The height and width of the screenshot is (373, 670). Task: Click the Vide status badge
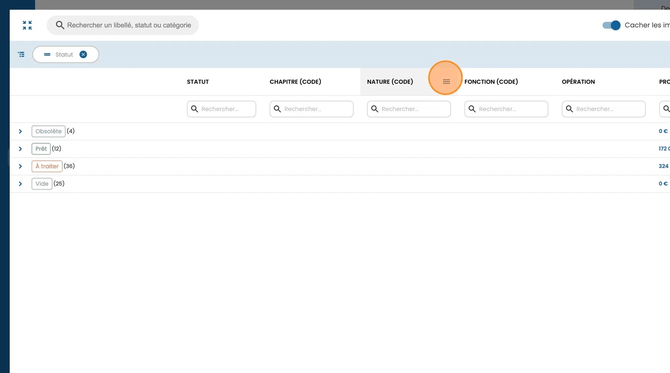click(x=42, y=184)
